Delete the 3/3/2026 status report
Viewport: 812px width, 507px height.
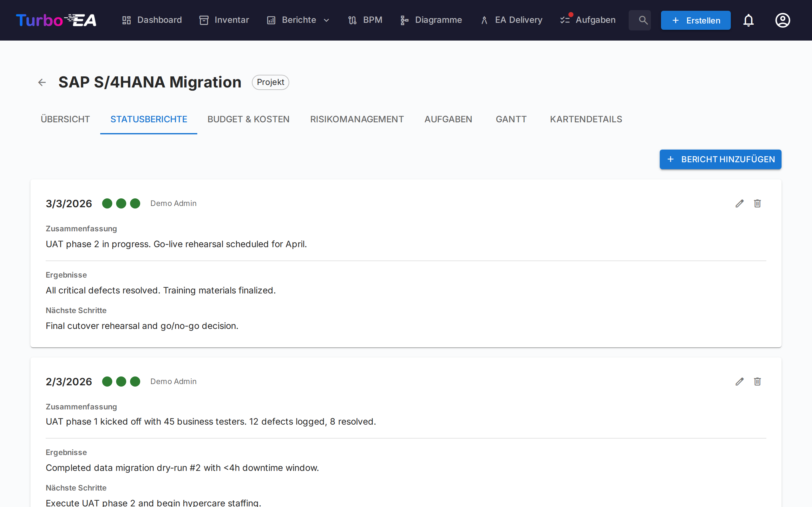coord(757,203)
